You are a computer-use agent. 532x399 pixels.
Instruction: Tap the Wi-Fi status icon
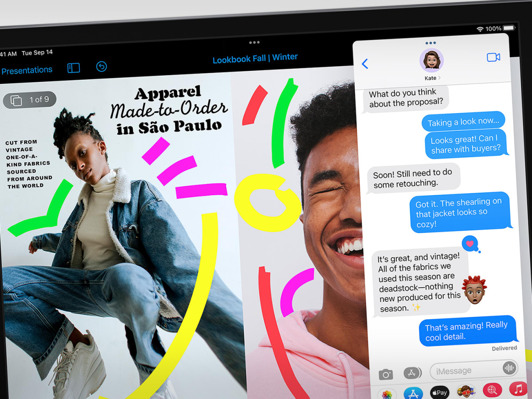480,29
